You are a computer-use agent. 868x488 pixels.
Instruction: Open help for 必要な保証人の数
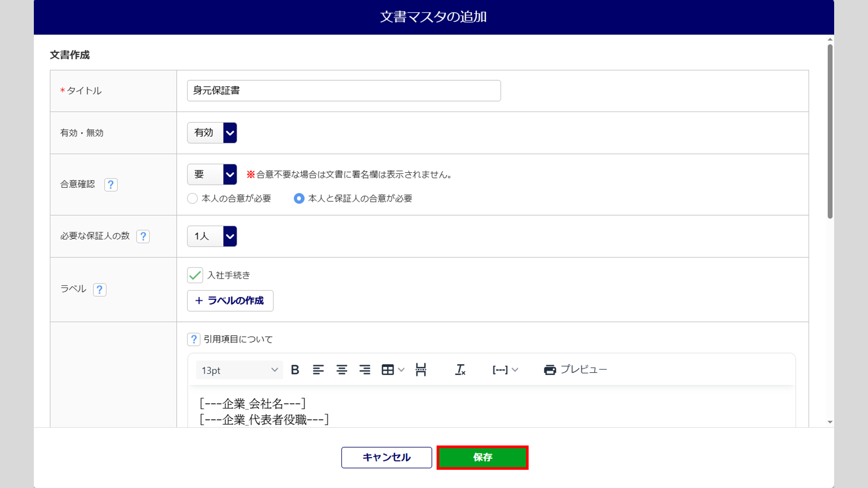pyautogui.click(x=143, y=236)
